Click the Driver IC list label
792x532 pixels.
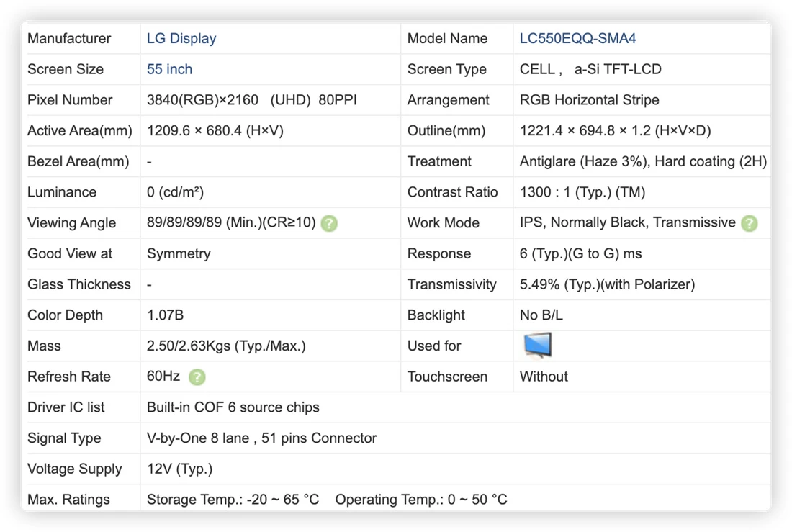pyautogui.click(x=66, y=407)
